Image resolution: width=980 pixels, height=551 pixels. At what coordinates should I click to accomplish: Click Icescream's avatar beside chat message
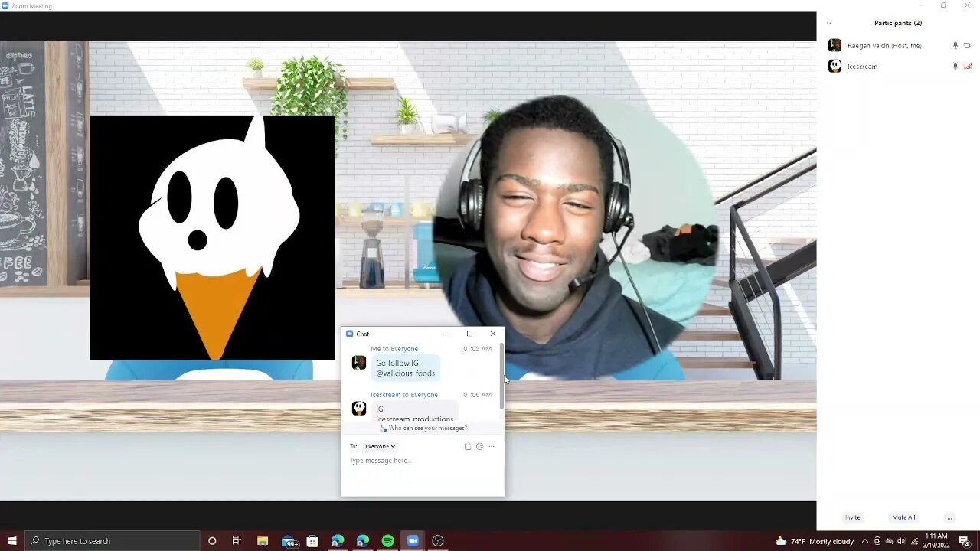[358, 409]
